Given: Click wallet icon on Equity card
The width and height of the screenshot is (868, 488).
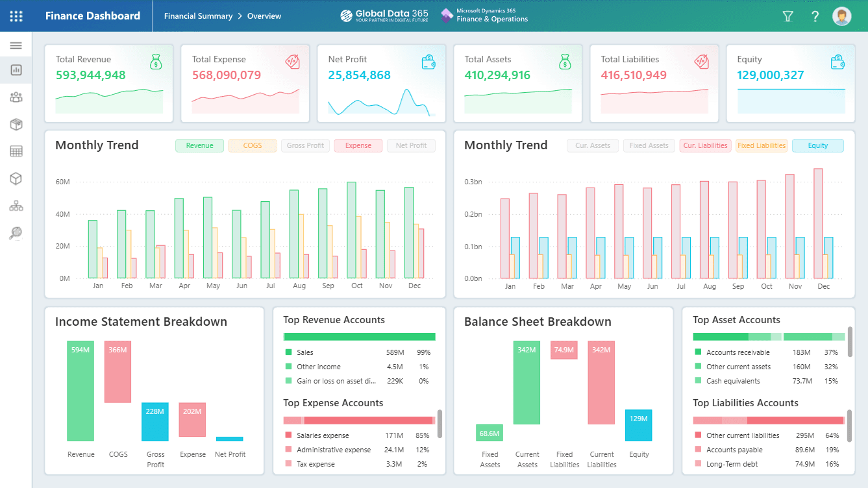Looking at the screenshot, I should (x=837, y=62).
